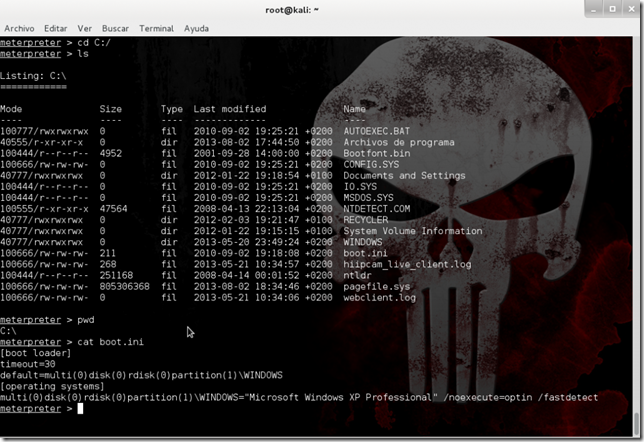Click the boot.ini entry in the listing
644x442 pixels.
tap(365, 253)
